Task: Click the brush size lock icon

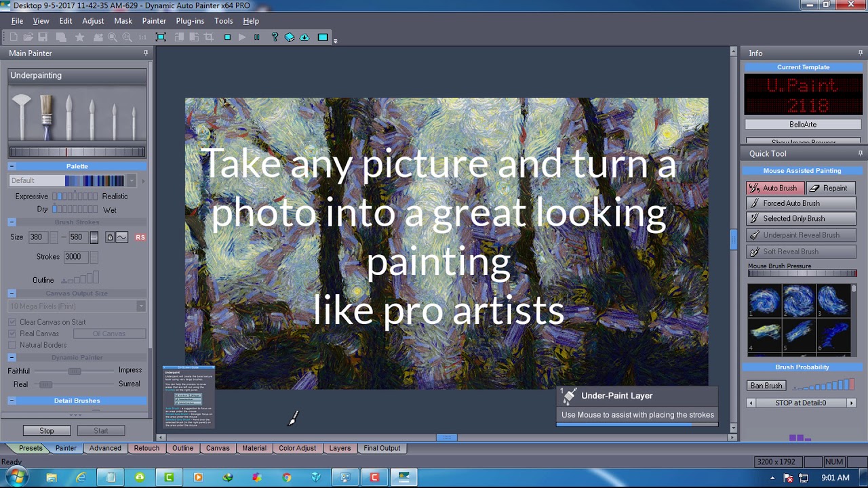Action: pos(110,237)
